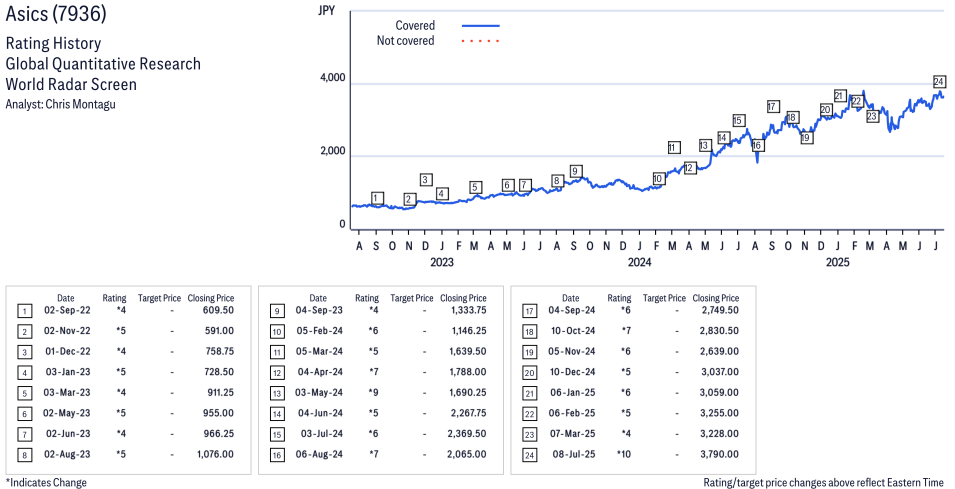955x489 pixels.
Task: Click the 2,000 y-axis label
Action: tap(331, 151)
